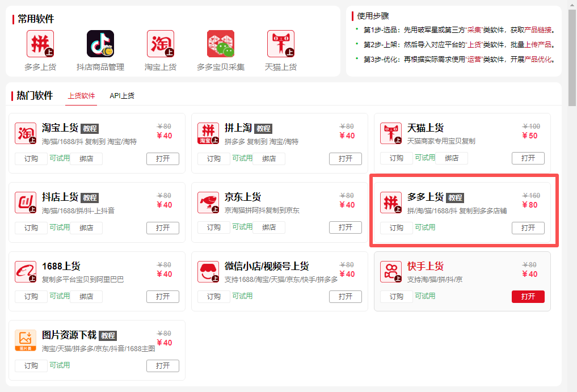Viewport: 577px width, 392px height.
Task: Click the "热门软件" section heading
Action: click(35, 96)
